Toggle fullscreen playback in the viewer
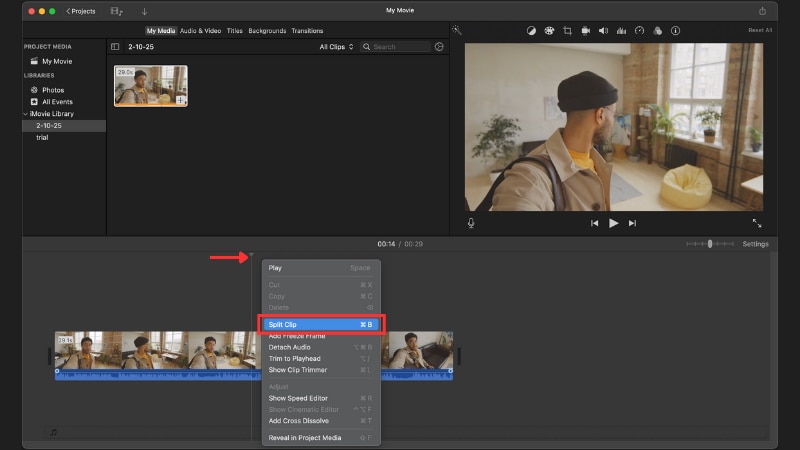This screenshot has width=800, height=450. click(756, 223)
